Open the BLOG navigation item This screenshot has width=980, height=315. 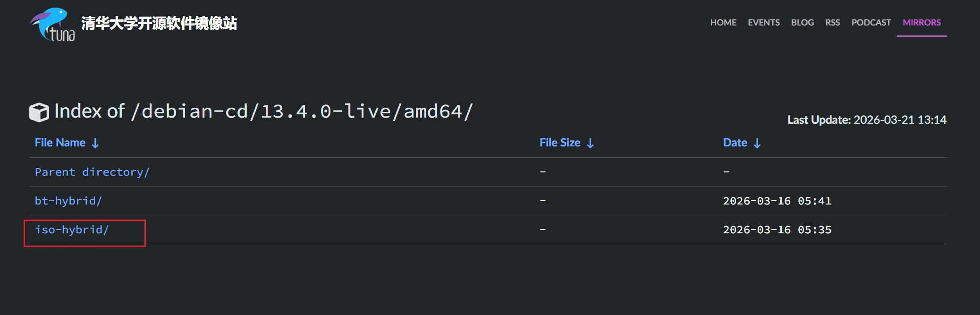point(803,23)
